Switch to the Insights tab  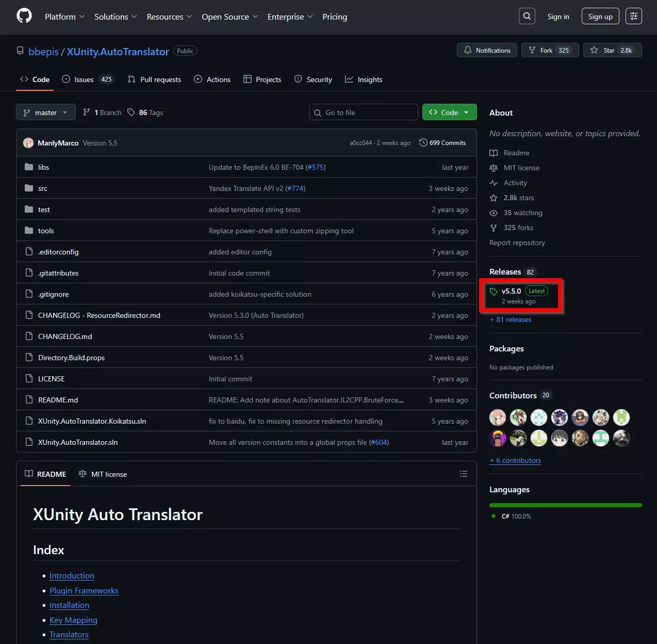click(364, 79)
